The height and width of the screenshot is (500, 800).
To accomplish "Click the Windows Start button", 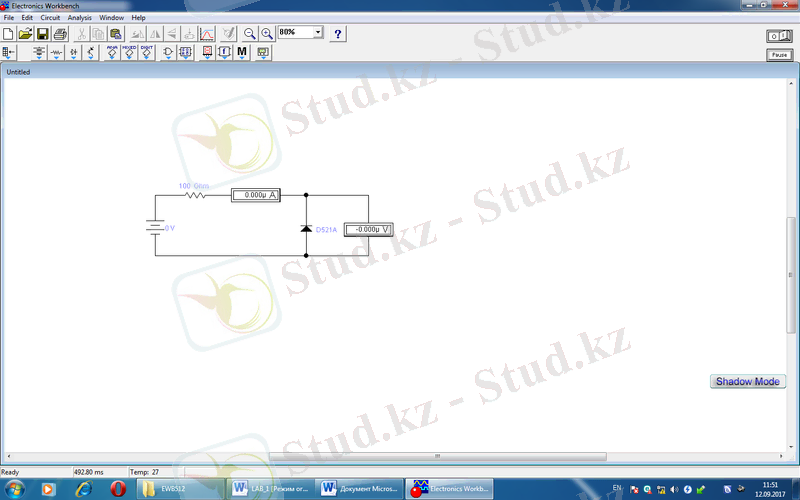I will coord(14,489).
